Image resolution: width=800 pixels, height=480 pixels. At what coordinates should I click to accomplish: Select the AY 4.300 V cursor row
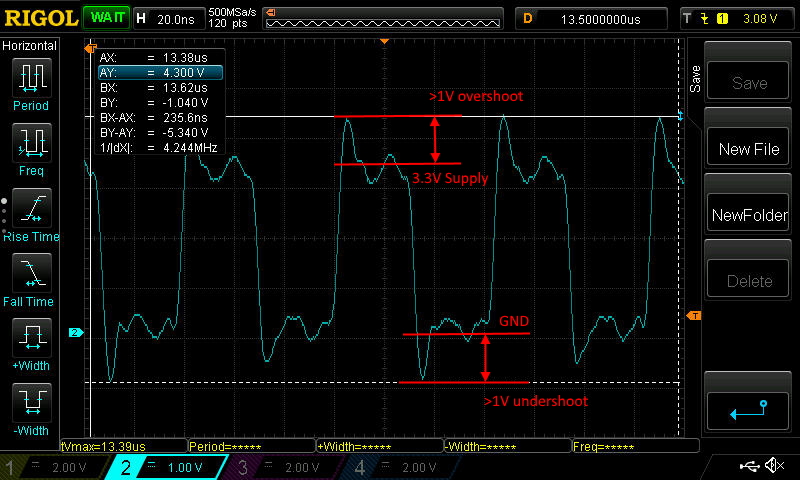tap(159, 73)
